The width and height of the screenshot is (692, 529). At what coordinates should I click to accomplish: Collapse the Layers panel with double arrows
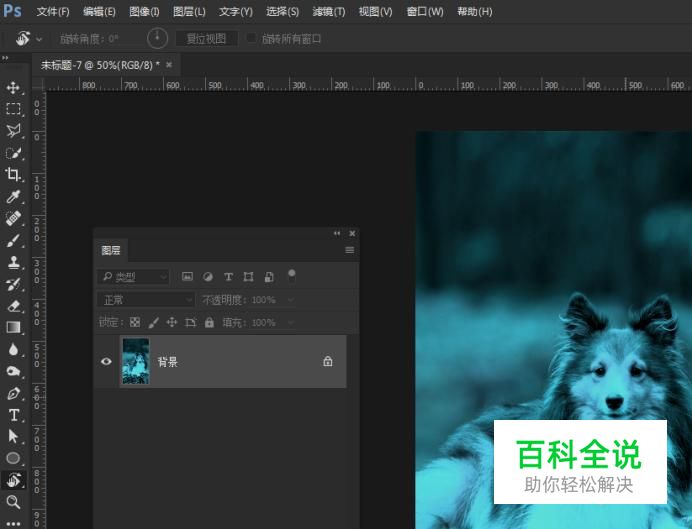337,233
